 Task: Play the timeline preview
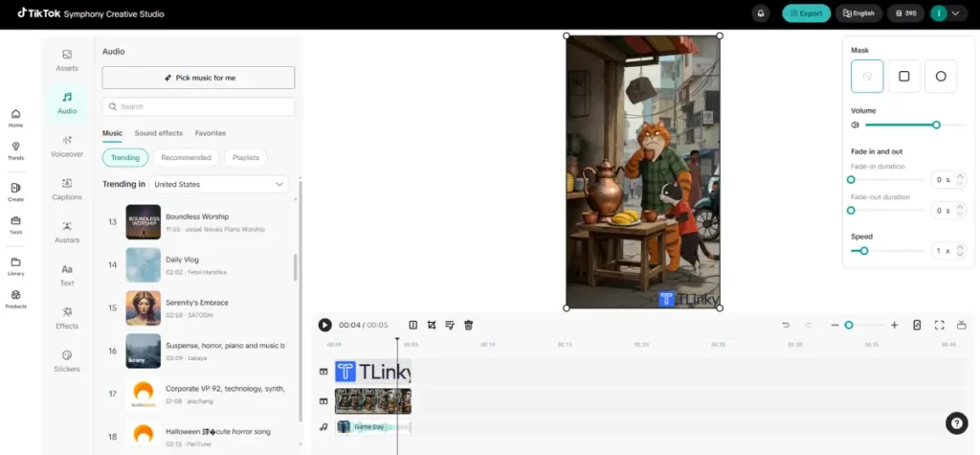tap(324, 325)
